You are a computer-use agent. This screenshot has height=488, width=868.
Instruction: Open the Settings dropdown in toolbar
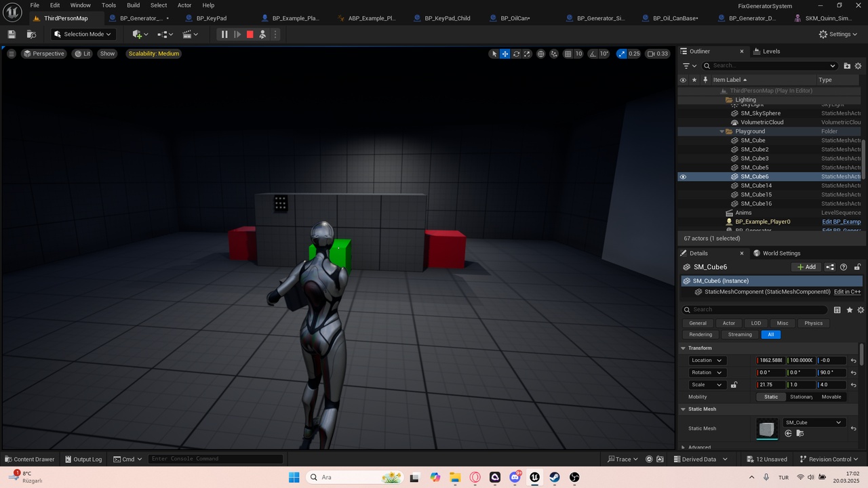838,34
